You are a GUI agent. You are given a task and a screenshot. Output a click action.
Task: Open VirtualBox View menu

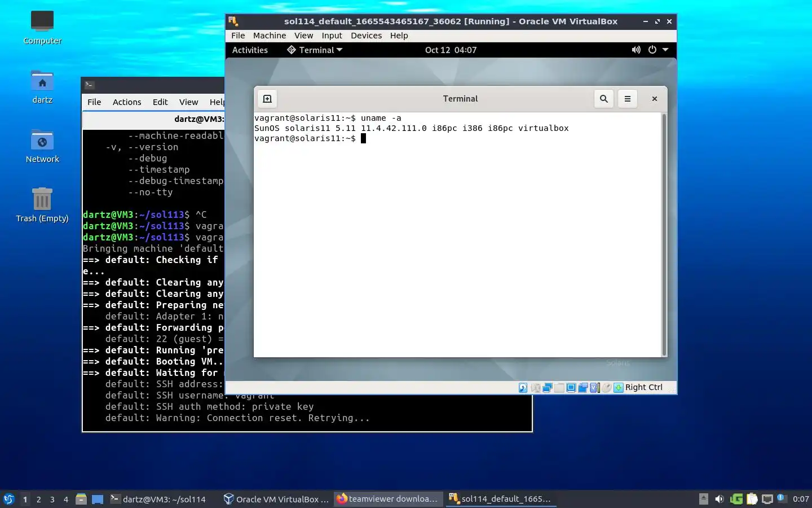pos(303,35)
